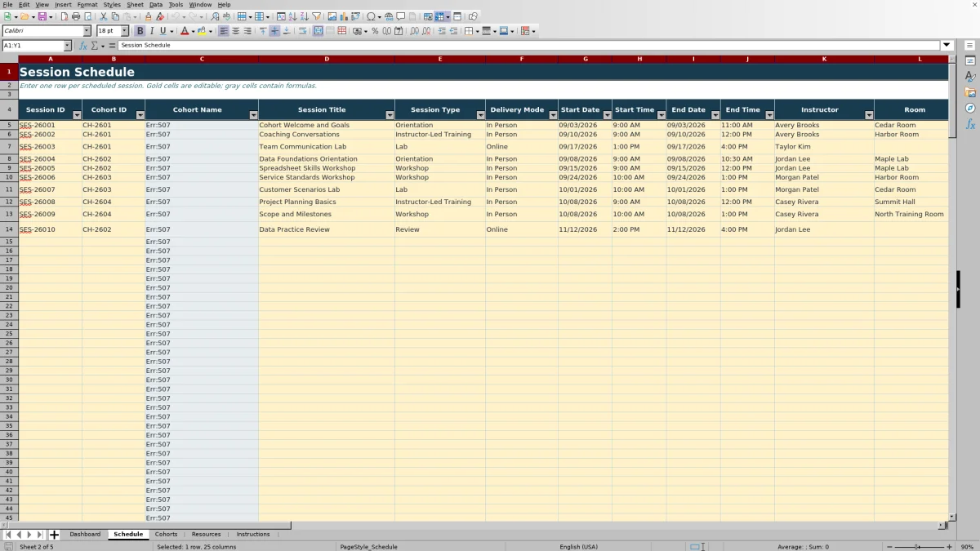Toggle Underline formatting
This screenshot has width=980, height=551.
click(x=163, y=31)
